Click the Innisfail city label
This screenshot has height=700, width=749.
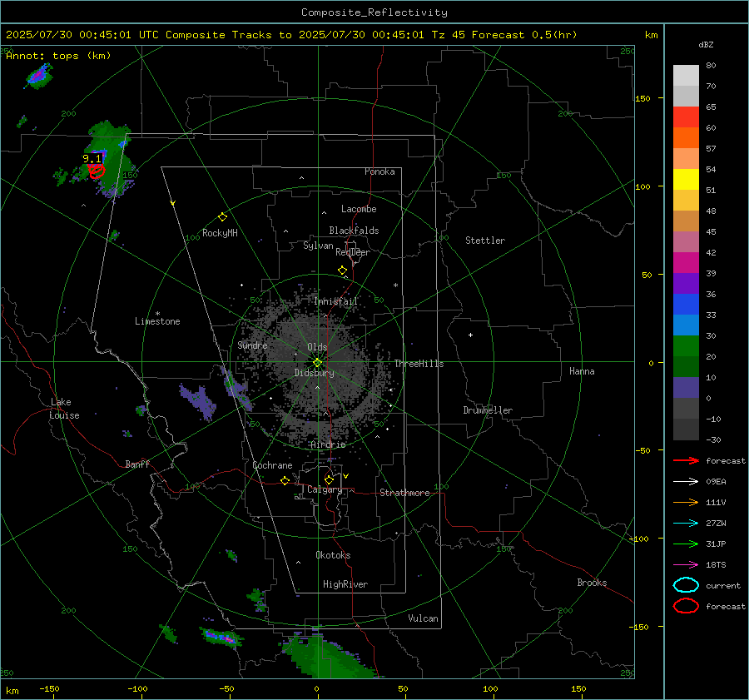(x=336, y=301)
